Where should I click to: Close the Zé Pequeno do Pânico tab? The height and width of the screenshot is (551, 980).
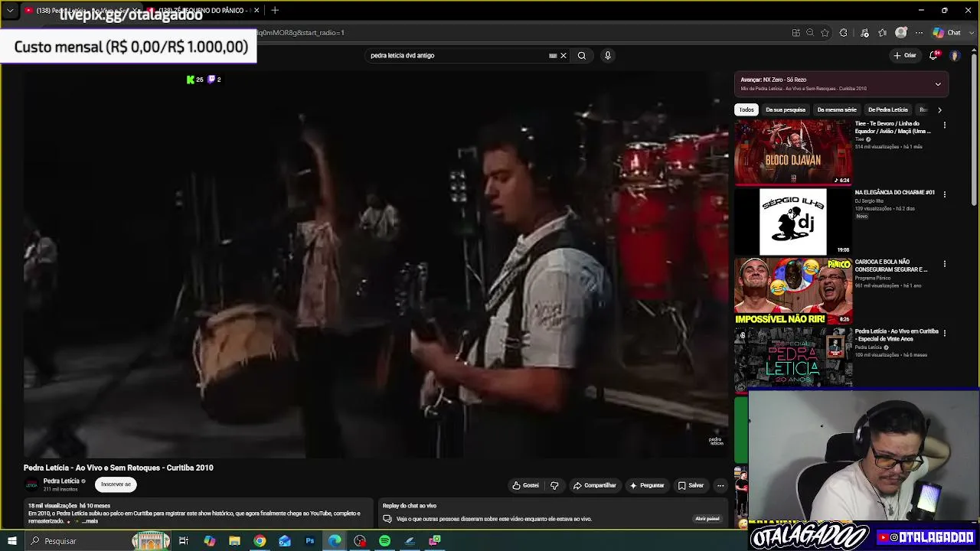(256, 10)
